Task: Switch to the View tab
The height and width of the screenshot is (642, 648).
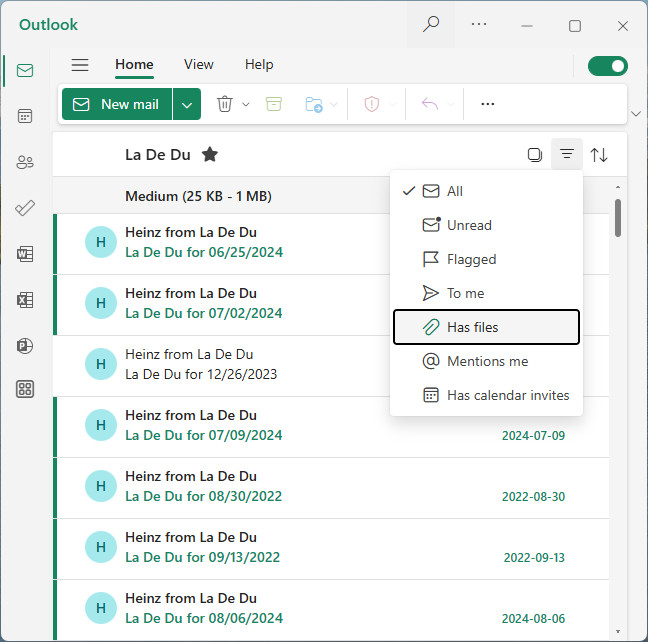Action: point(198,64)
